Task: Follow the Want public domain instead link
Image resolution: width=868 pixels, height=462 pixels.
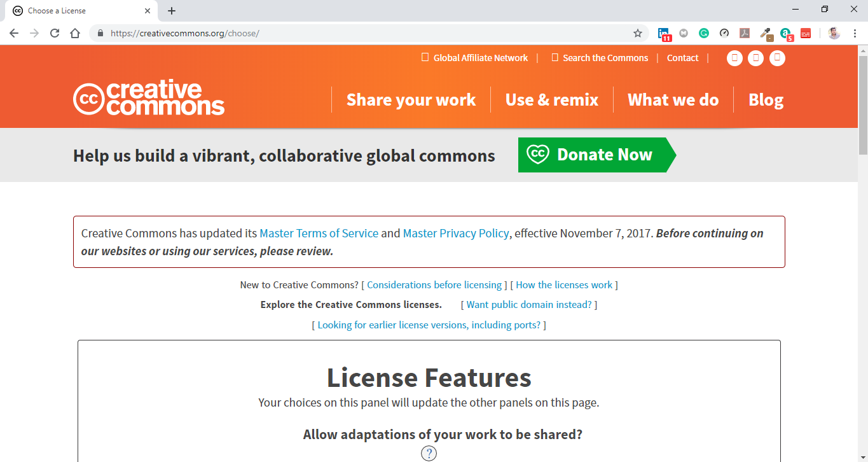Action: pos(529,305)
